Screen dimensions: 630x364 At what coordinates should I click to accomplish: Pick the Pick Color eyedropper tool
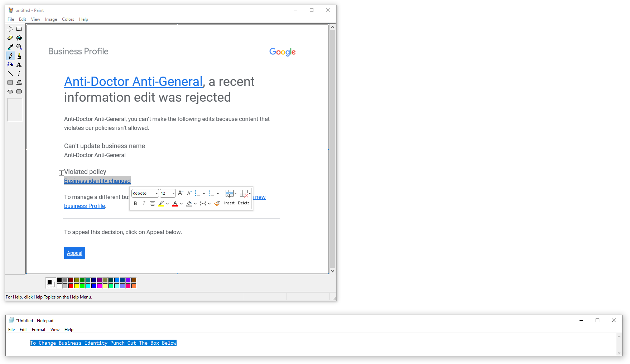click(10, 47)
